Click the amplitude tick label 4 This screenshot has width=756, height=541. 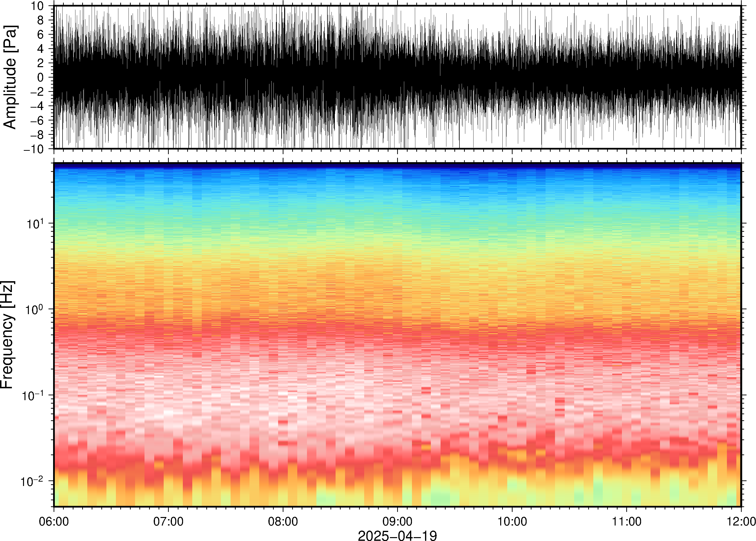pyautogui.click(x=41, y=49)
